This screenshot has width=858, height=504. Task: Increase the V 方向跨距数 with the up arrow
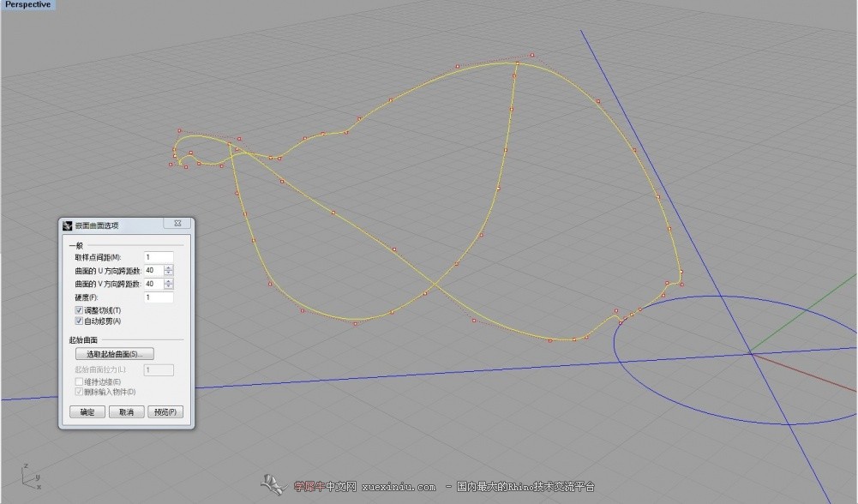click(x=169, y=281)
